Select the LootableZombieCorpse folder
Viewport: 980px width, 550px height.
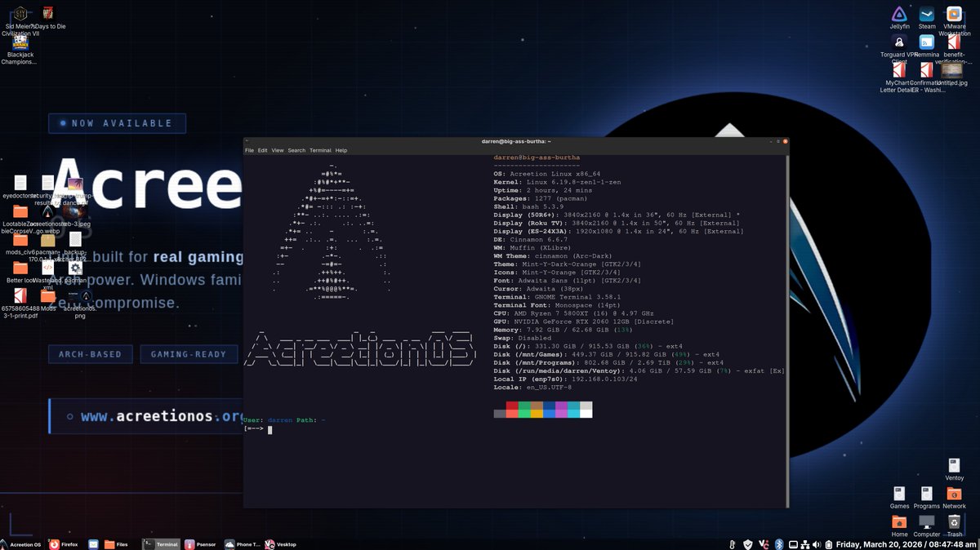tap(20, 211)
